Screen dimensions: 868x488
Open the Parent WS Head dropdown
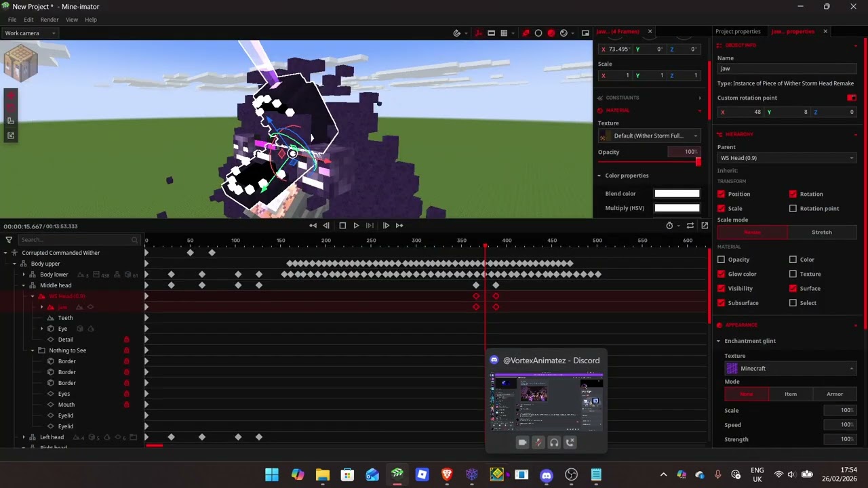point(787,158)
